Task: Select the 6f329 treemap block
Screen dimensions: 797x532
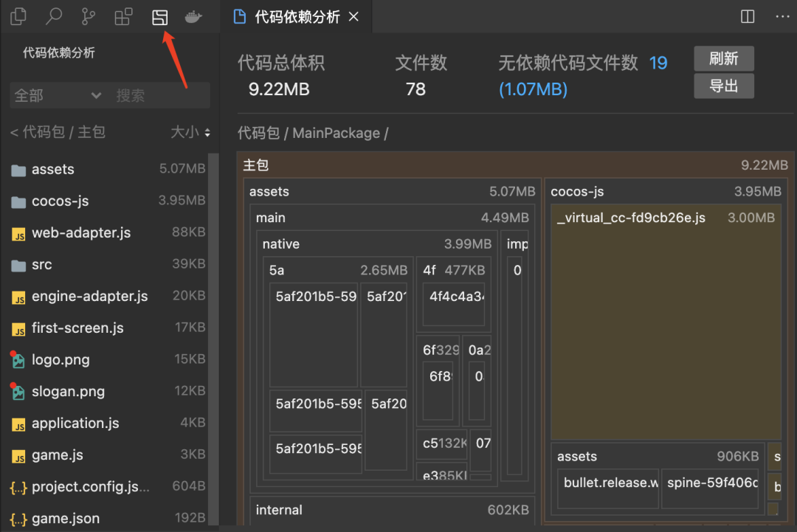Action: [438, 350]
